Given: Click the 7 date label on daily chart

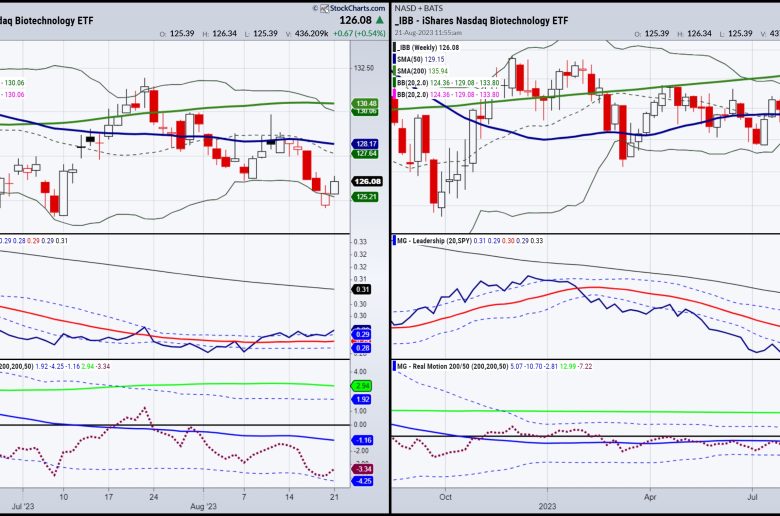Looking at the screenshot, I should [x=244, y=497].
